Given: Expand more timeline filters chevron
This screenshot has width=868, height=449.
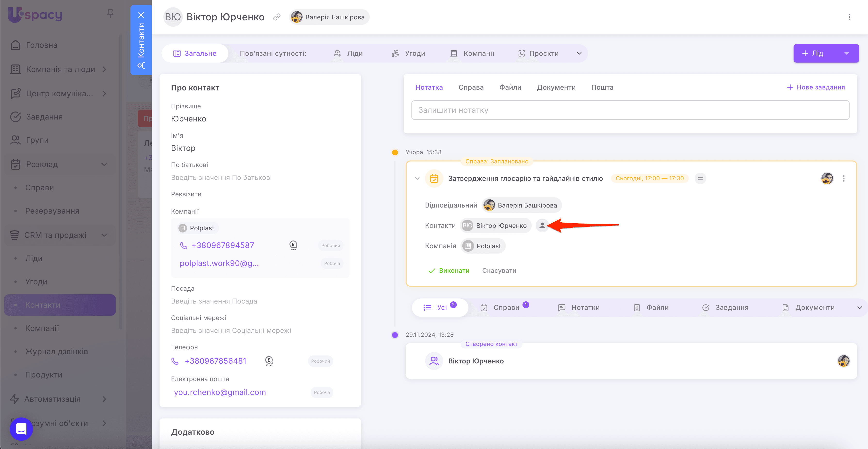Looking at the screenshot, I should [x=859, y=307].
